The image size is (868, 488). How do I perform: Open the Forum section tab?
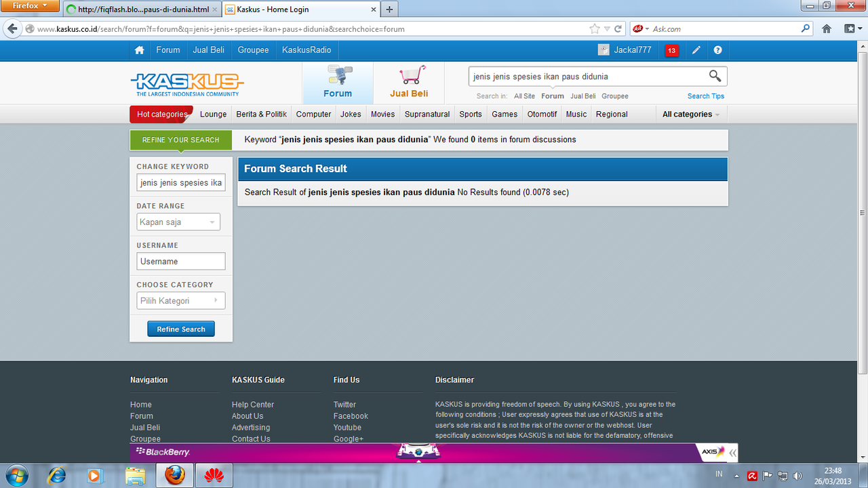click(x=338, y=83)
